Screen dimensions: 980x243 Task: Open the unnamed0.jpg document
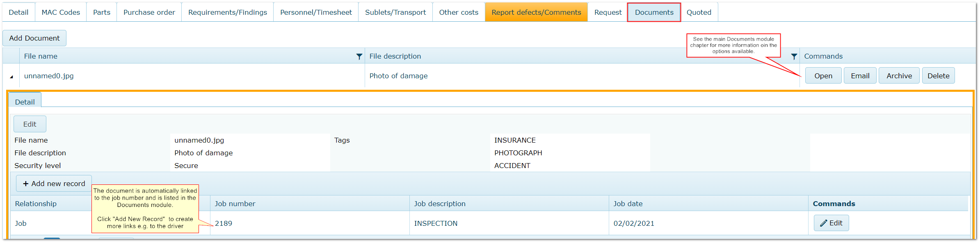[x=823, y=76]
